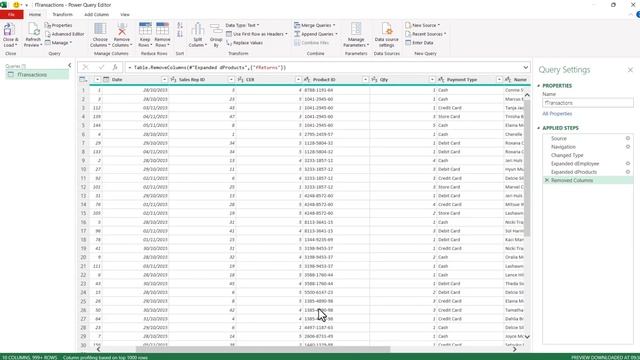
Task: Open Merge Queries dropdown
Action: point(315,25)
